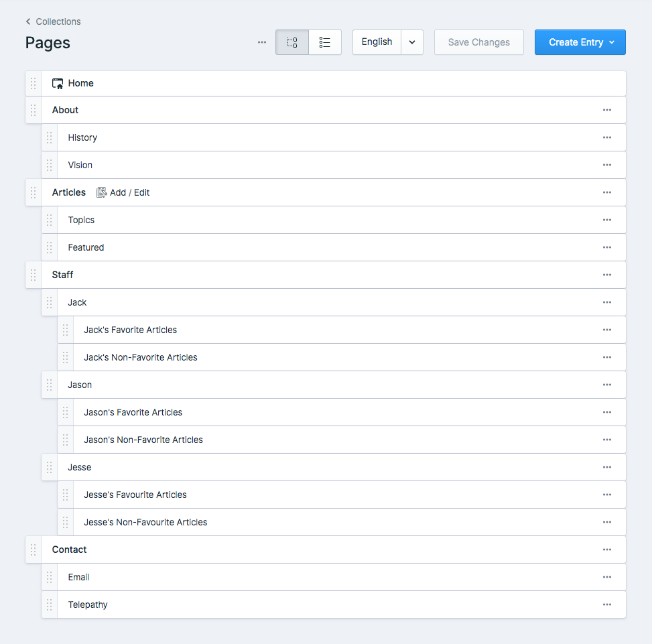Open the Create Entry dropdown arrow
652x644 pixels.
(612, 42)
